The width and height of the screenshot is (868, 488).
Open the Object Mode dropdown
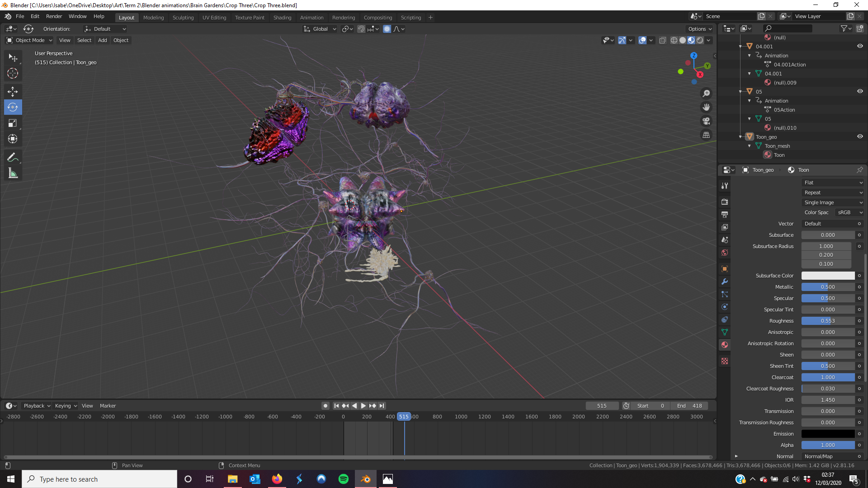point(29,40)
